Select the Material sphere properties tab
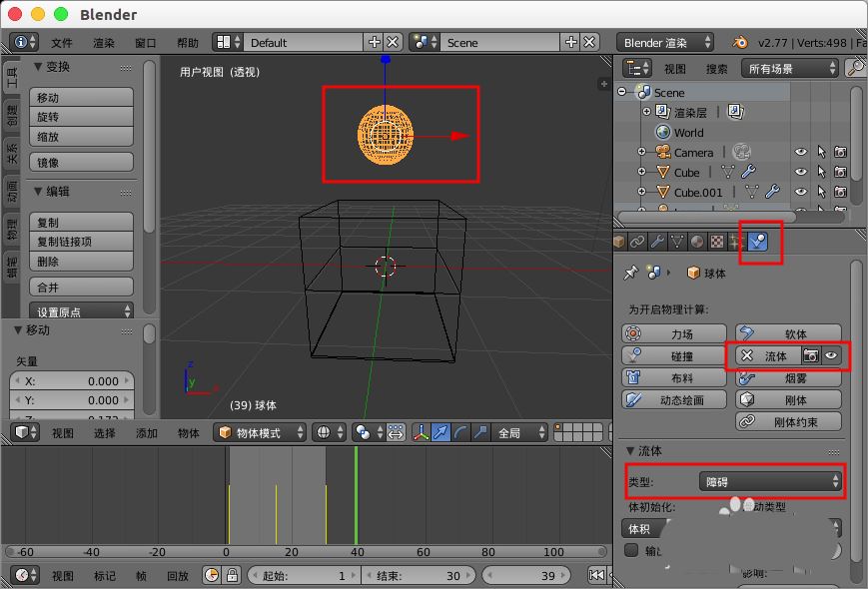This screenshot has height=589, width=868. click(697, 241)
